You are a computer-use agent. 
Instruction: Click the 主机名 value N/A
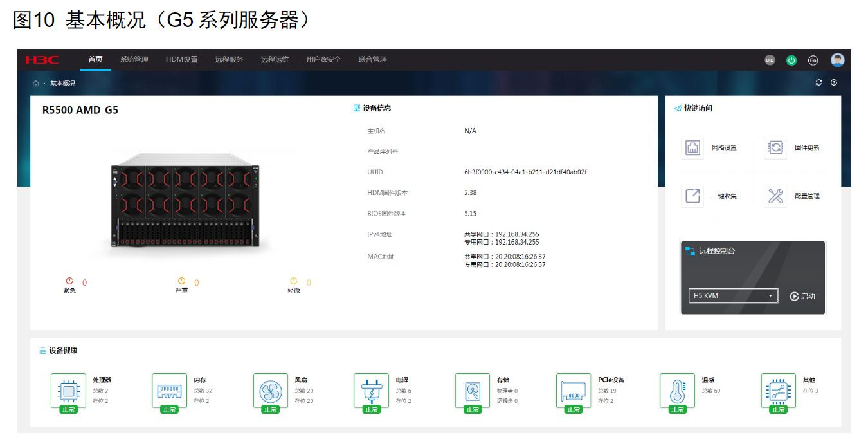[x=470, y=131]
